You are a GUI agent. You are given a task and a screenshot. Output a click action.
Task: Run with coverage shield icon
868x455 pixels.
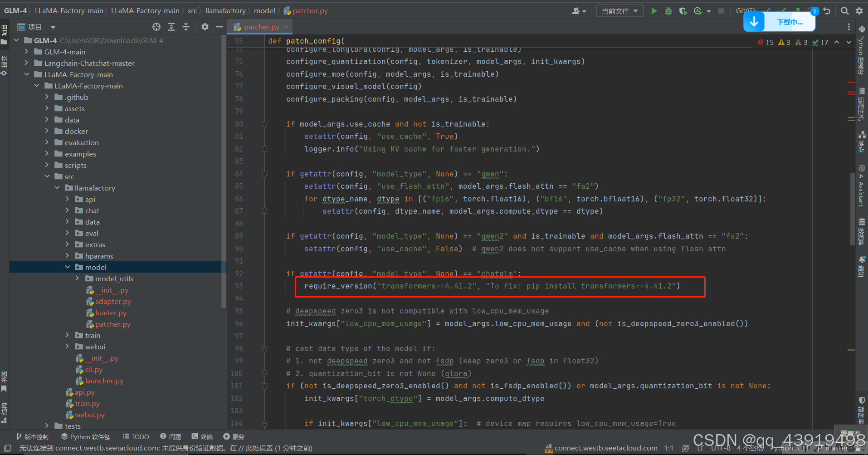coord(683,11)
